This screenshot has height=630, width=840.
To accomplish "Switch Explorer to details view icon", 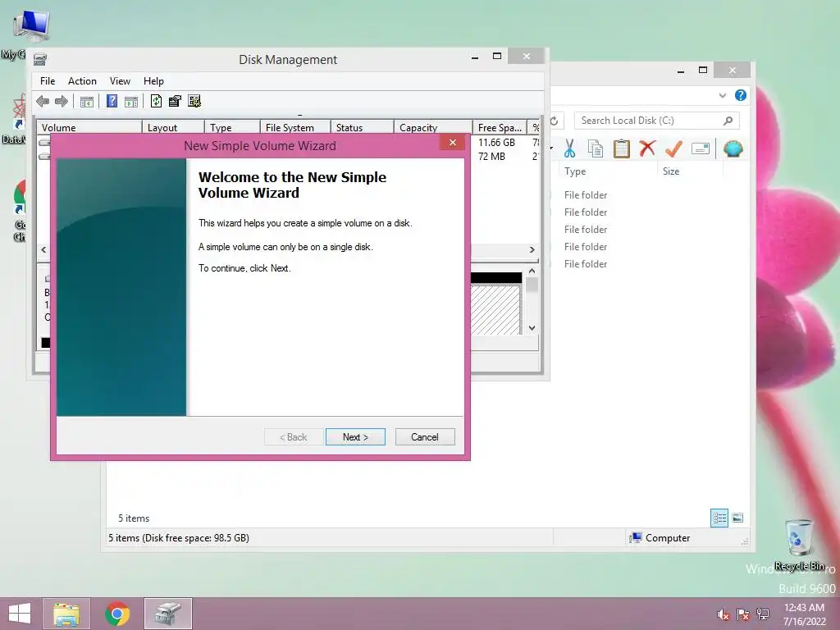I will pyautogui.click(x=719, y=518).
